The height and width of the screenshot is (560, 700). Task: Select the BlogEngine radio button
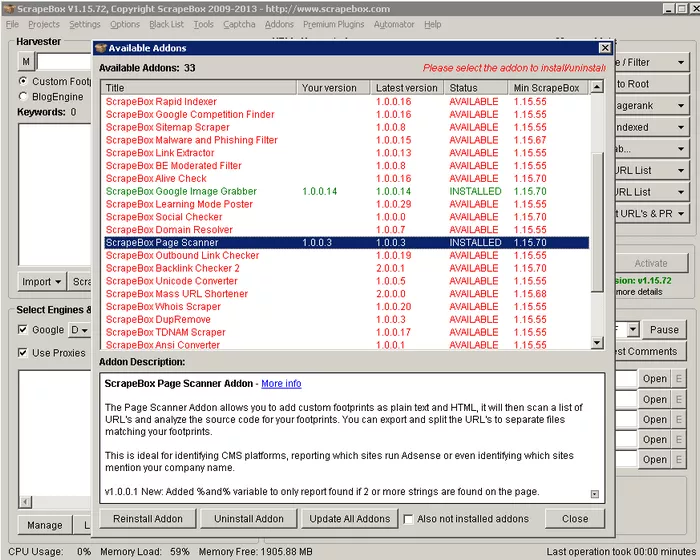[23, 97]
